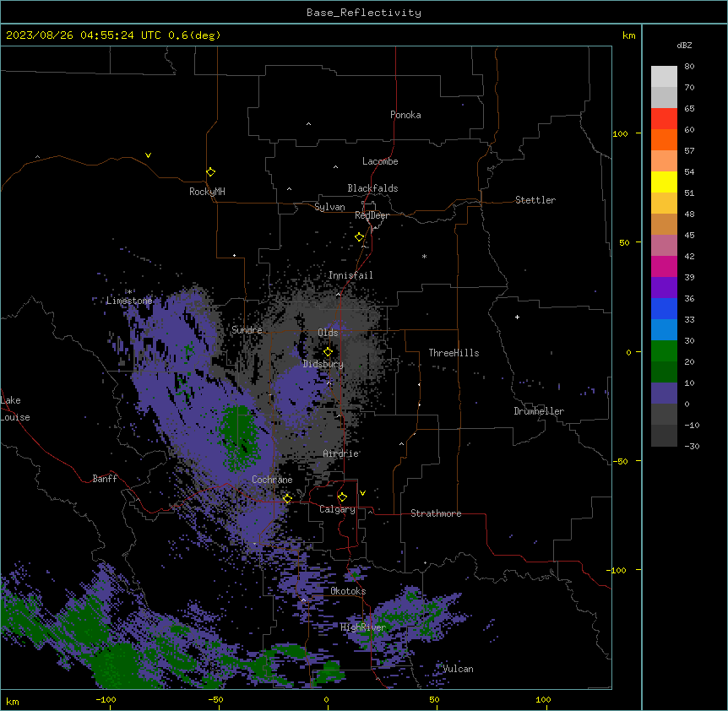Select the yellow diamond marker below RedDeer

[360, 237]
